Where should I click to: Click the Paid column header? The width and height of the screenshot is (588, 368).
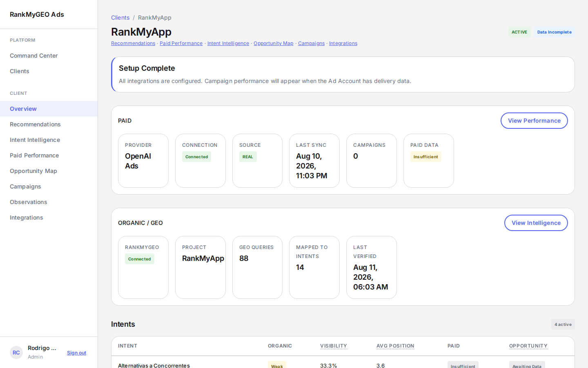454,346
